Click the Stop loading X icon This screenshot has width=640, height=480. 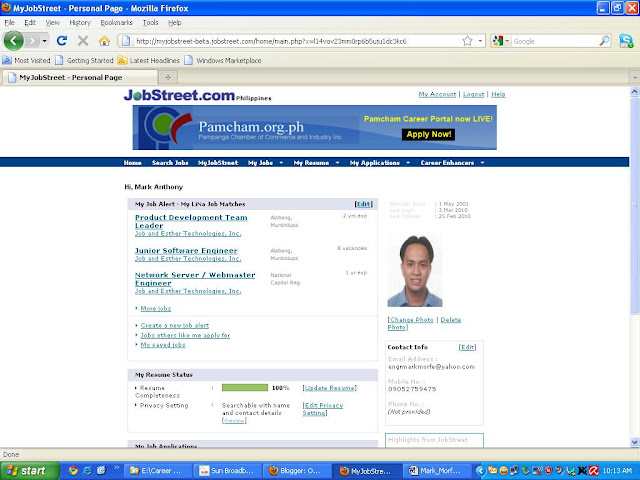[x=83, y=41]
